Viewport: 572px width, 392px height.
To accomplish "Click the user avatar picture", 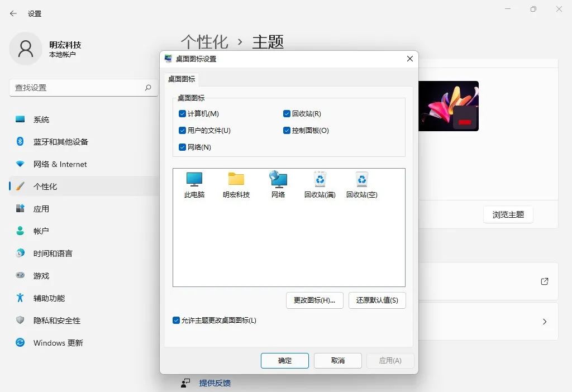I will click(x=26, y=49).
